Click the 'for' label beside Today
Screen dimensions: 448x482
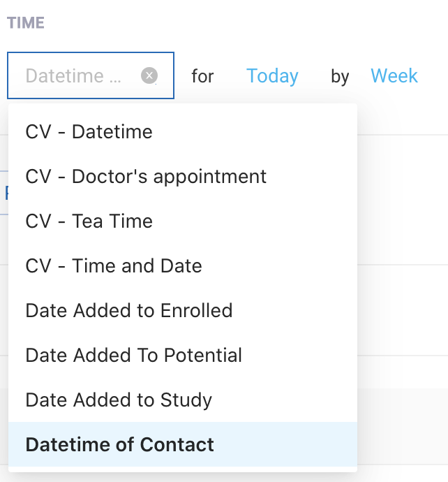202,75
